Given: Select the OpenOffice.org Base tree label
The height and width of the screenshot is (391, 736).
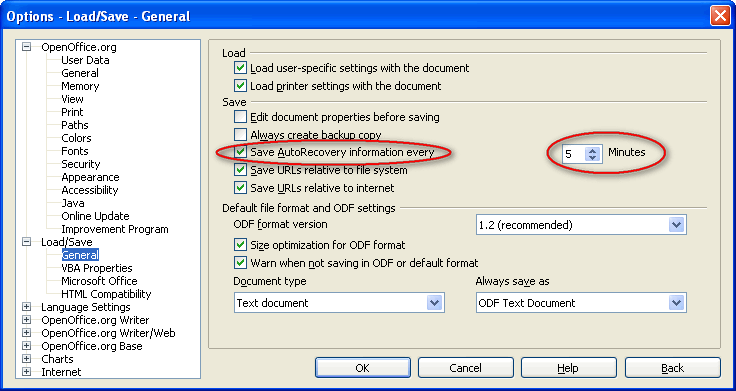Looking at the screenshot, I should (92, 346).
